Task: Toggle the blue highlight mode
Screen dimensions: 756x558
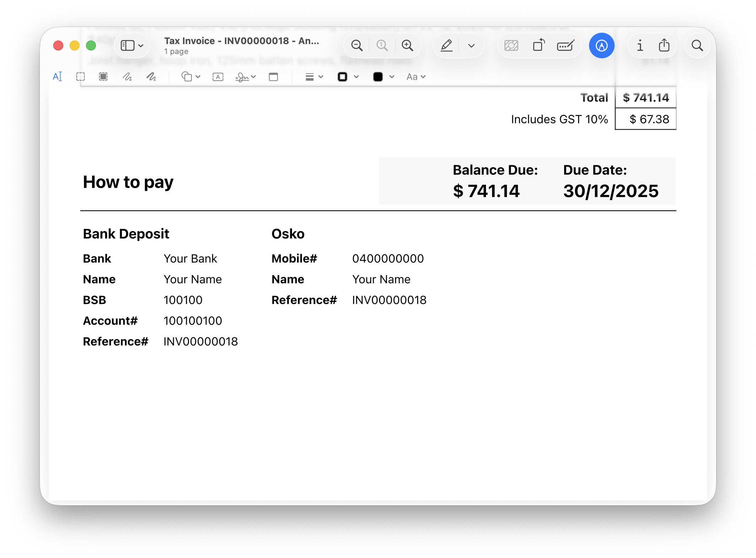Action: click(x=601, y=45)
